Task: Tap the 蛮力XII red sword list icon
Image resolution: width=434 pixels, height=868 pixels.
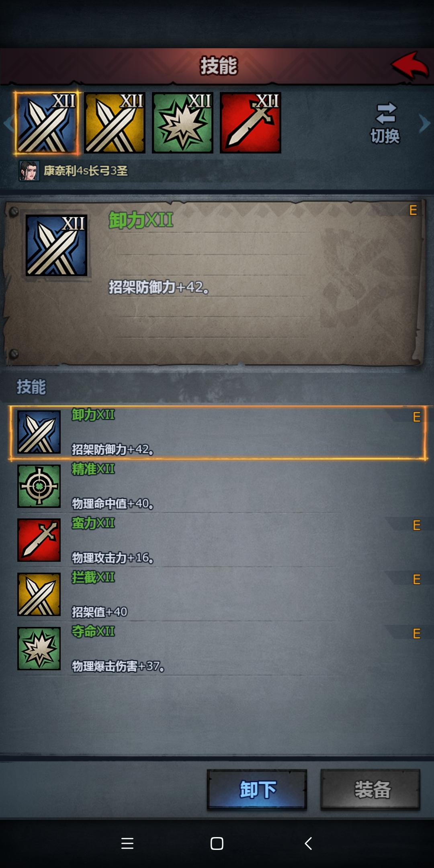Action: click(x=39, y=540)
